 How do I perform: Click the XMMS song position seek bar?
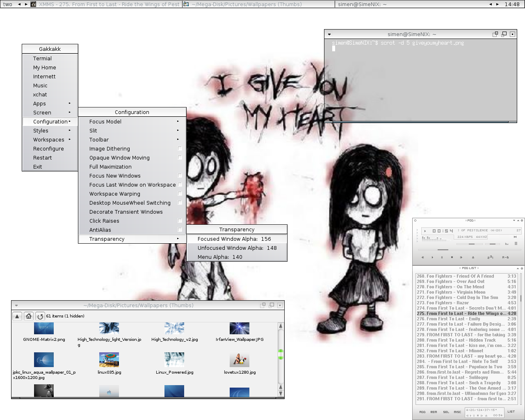pos(470,250)
